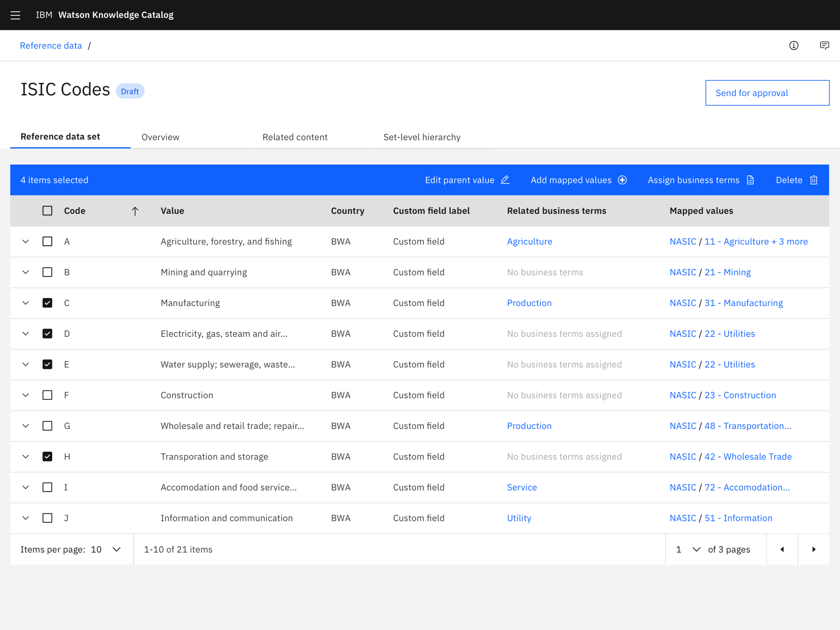Go to next page arrow
This screenshot has height=630, width=840.
point(813,549)
